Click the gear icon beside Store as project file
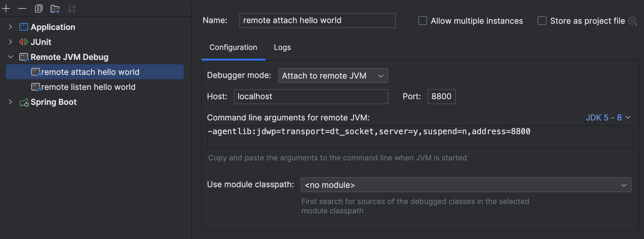Image resolution: width=644 pixels, height=239 pixels. pos(632,21)
